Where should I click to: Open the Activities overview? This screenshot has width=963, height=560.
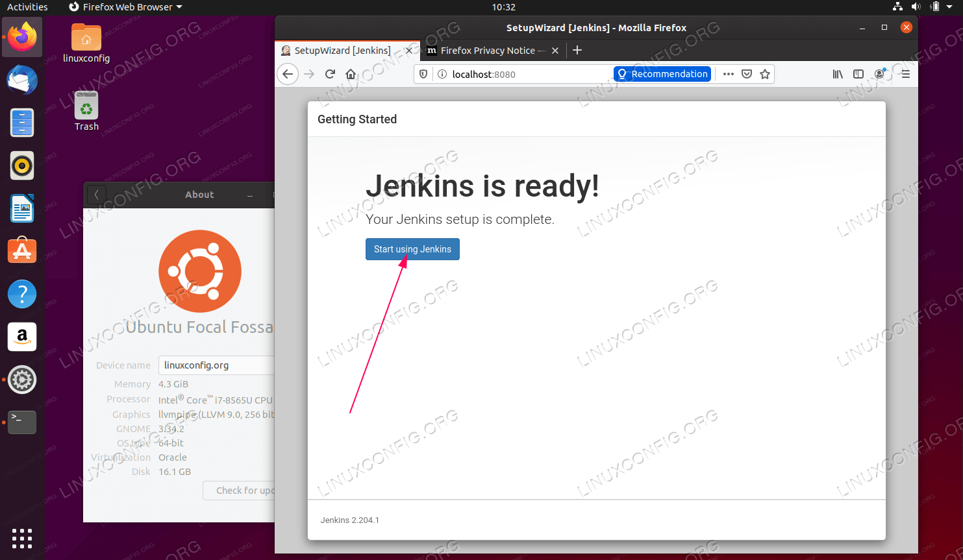pyautogui.click(x=27, y=7)
